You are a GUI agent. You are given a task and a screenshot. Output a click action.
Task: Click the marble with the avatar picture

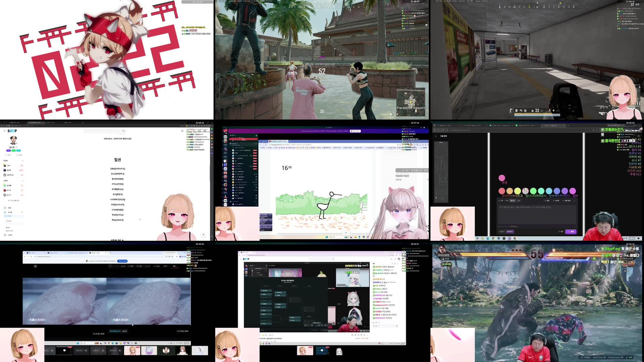[x=525, y=191]
